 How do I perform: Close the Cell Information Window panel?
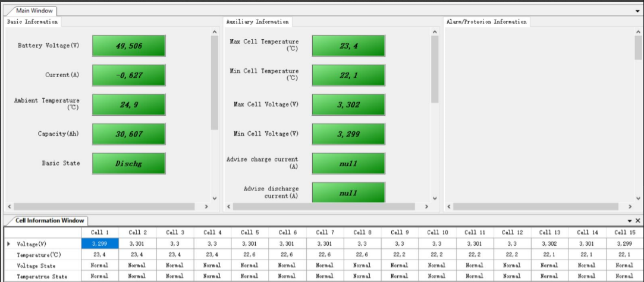click(638, 220)
